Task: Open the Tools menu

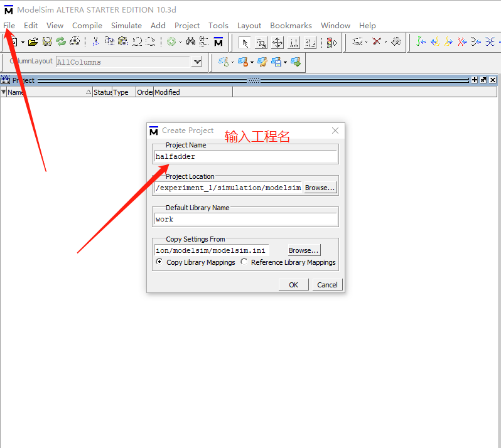Action: click(x=218, y=26)
